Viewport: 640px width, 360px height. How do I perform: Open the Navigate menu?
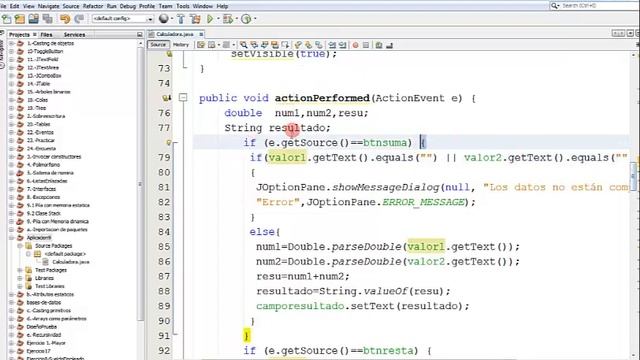point(48,6)
